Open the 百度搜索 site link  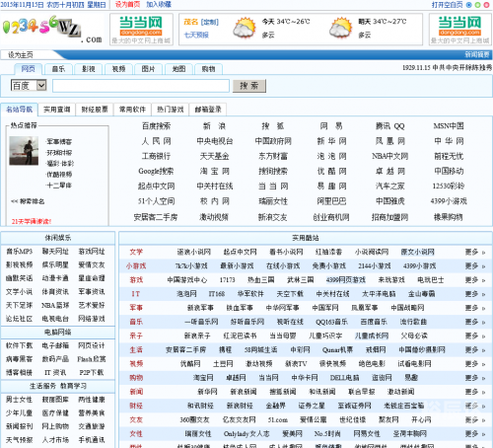[x=156, y=126]
